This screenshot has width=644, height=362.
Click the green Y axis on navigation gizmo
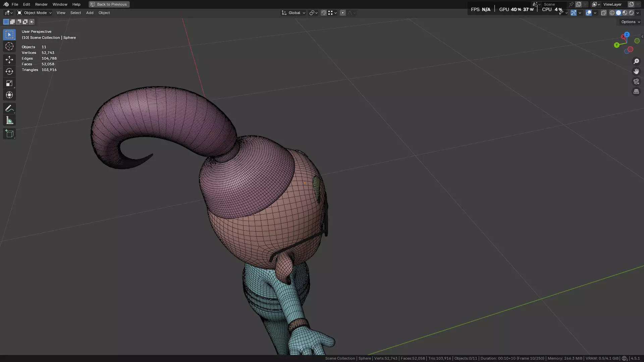616,45
